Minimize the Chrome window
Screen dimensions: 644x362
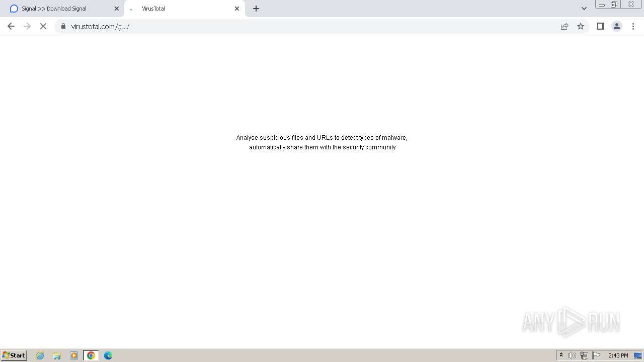coord(602,5)
